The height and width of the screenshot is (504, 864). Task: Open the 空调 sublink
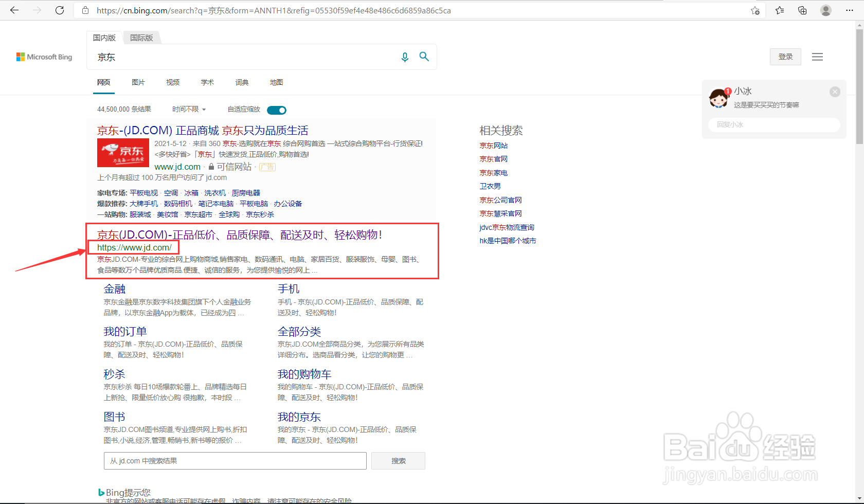click(x=171, y=193)
